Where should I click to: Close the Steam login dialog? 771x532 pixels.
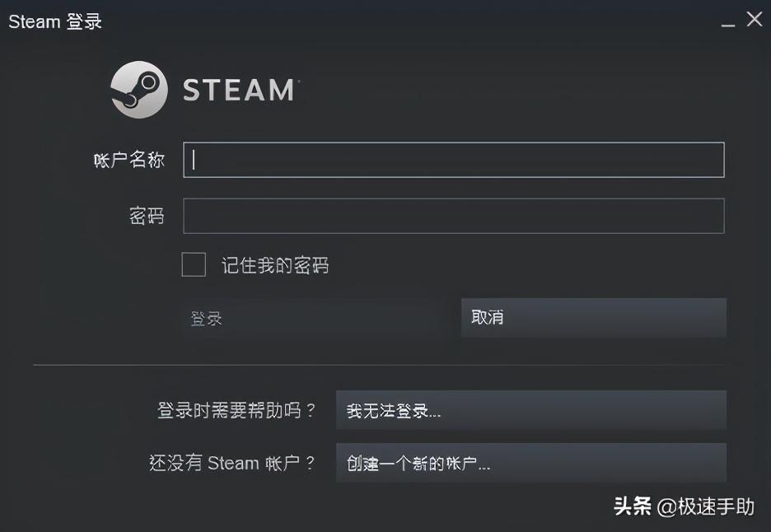pos(755,19)
